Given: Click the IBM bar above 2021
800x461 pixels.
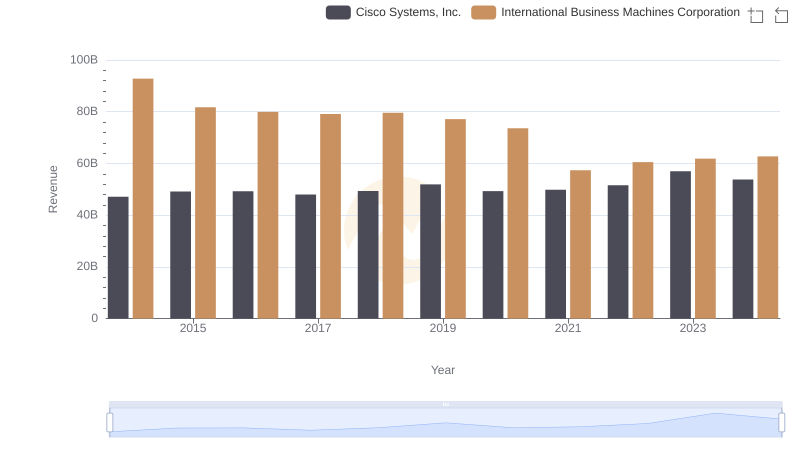Looking at the screenshot, I should [x=580, y=244].
